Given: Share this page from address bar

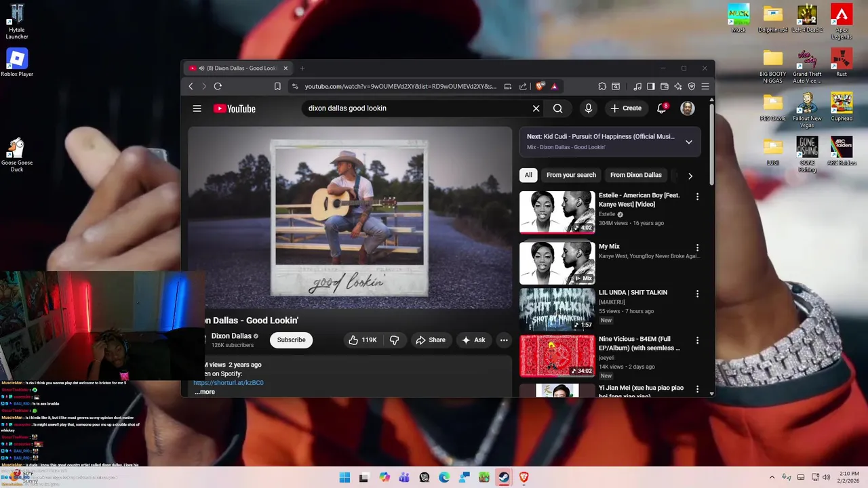Looking at the screenshot, I should click(523, 86).
